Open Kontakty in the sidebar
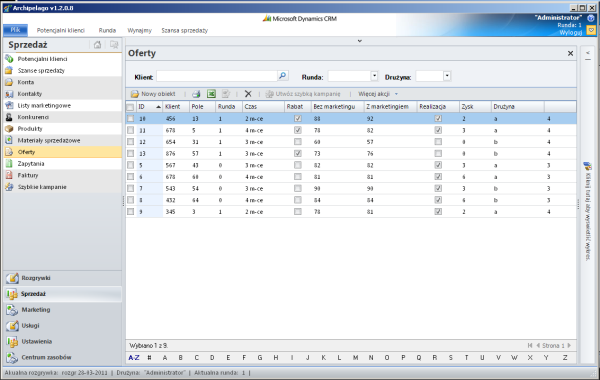The width and height of the screenshot is (600, 380). [x=62, y=94]
